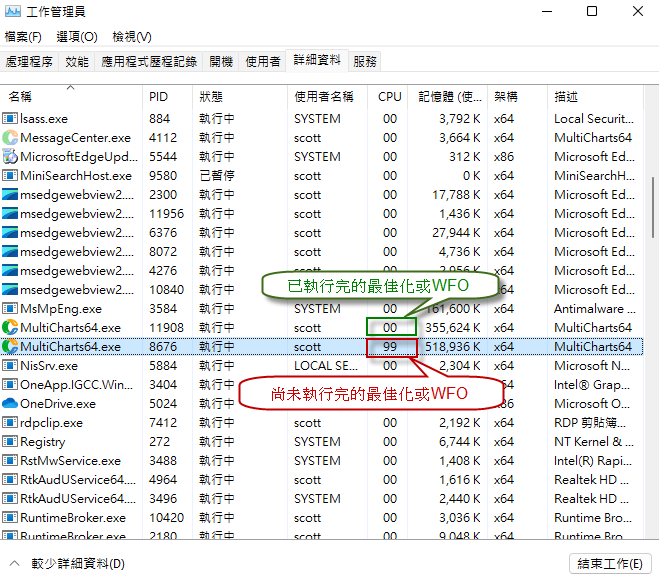Click msedgewebview2 icon with PID 4276
659x586 pixels.
pos(10,270)
